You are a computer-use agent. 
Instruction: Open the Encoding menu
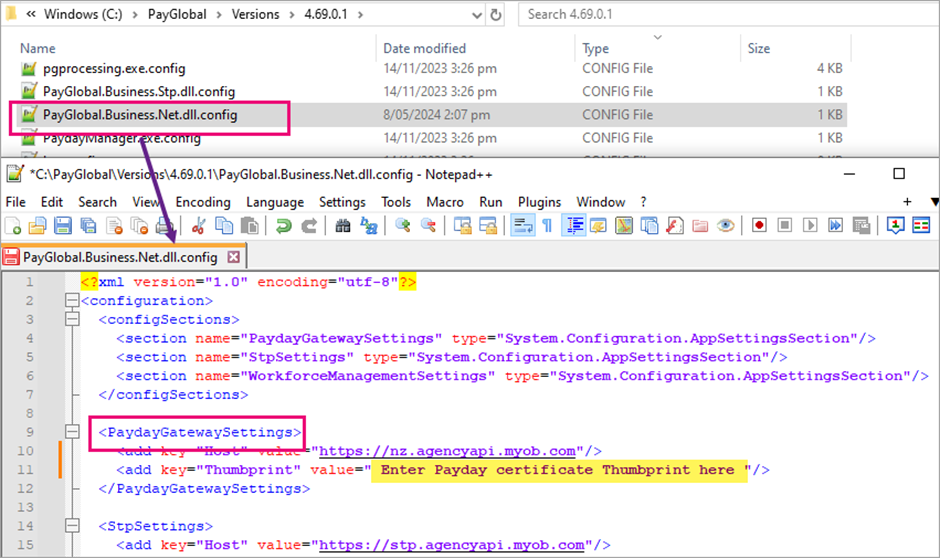(203, 202)
